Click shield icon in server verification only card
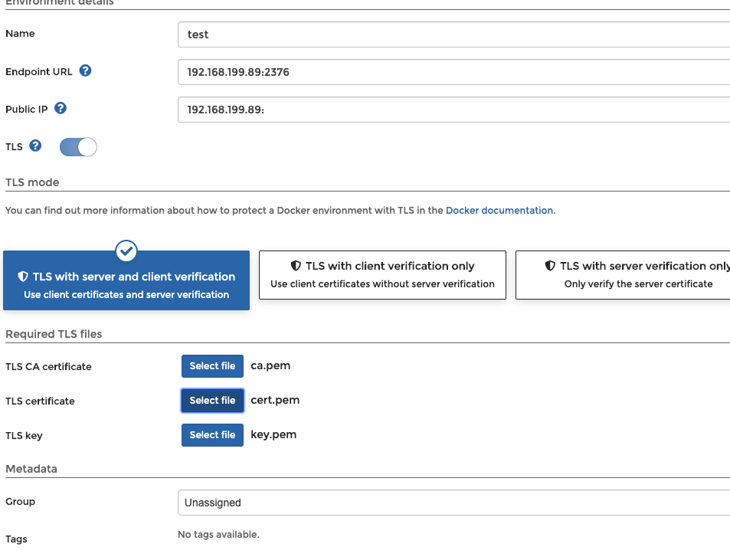 [x=550, y=266]
